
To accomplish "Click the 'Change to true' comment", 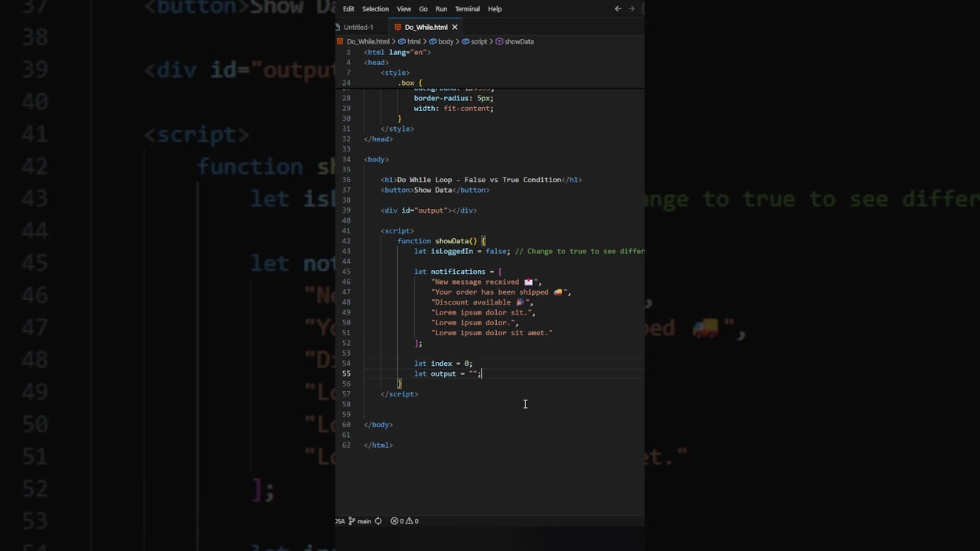I will pos(580,251).
